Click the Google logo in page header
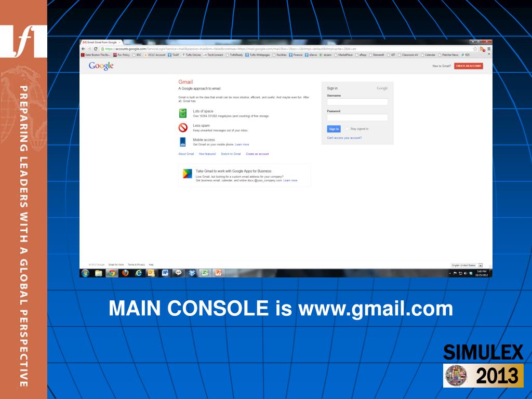532x399 pixels. pyautogui.click(x=101, y=66)
